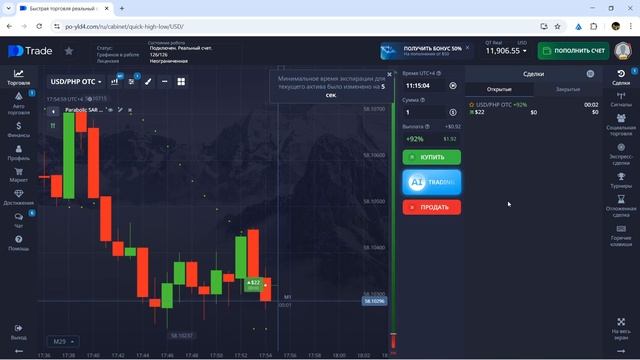
Task: Click the $22 trade marker on chart
Action: [x=253, y=284]
